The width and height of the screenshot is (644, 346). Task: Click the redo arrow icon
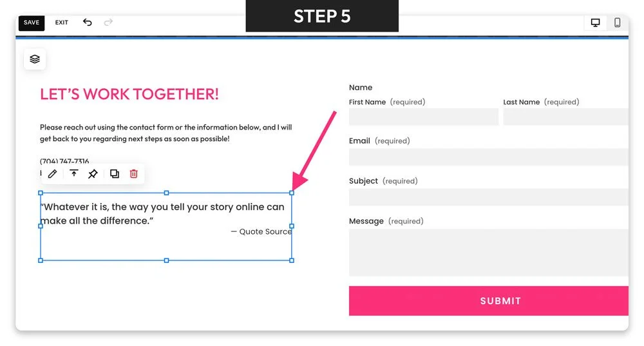pyautogui.click(x=108, y=22)
